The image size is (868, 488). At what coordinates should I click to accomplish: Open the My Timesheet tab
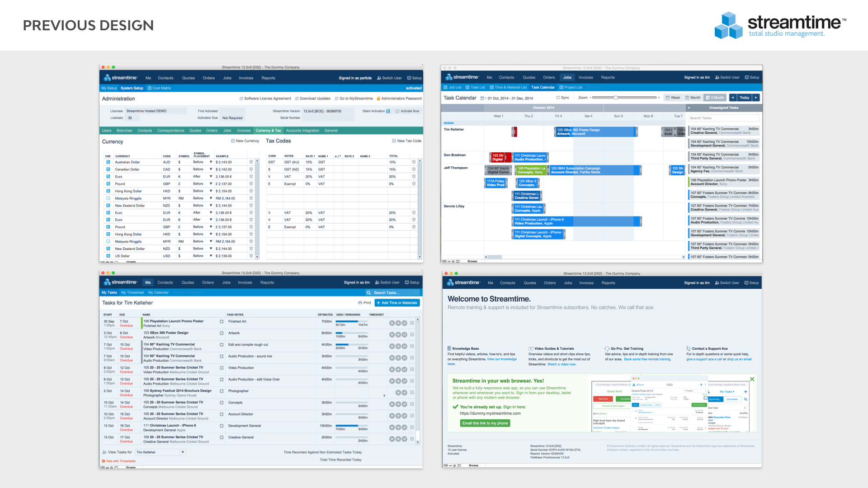point(132,292)
